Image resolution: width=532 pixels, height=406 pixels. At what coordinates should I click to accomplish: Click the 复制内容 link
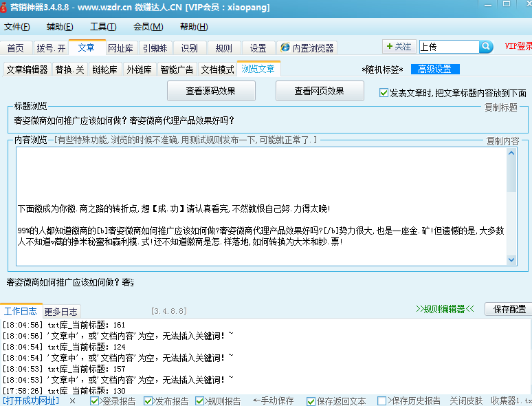(x=502, y=141)
